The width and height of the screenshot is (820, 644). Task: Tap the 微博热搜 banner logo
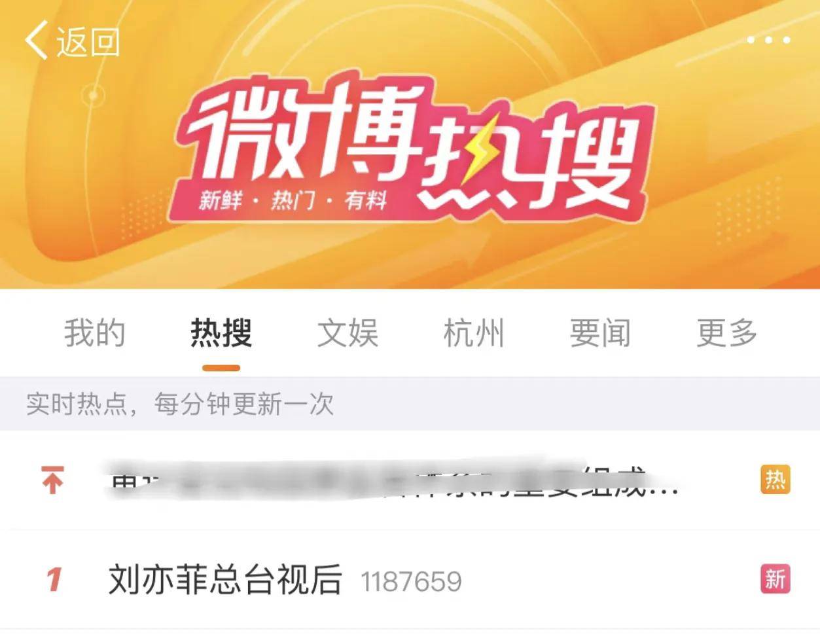click(x=412, y=152)
